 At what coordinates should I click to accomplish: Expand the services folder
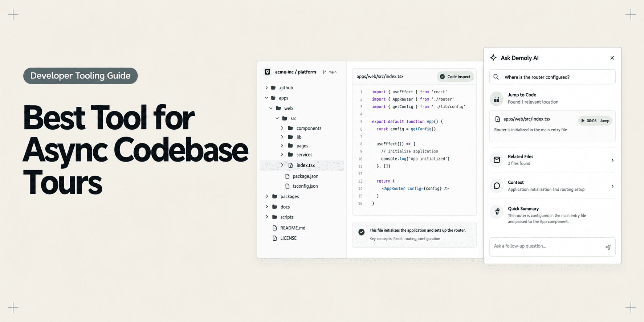(282, 155)
